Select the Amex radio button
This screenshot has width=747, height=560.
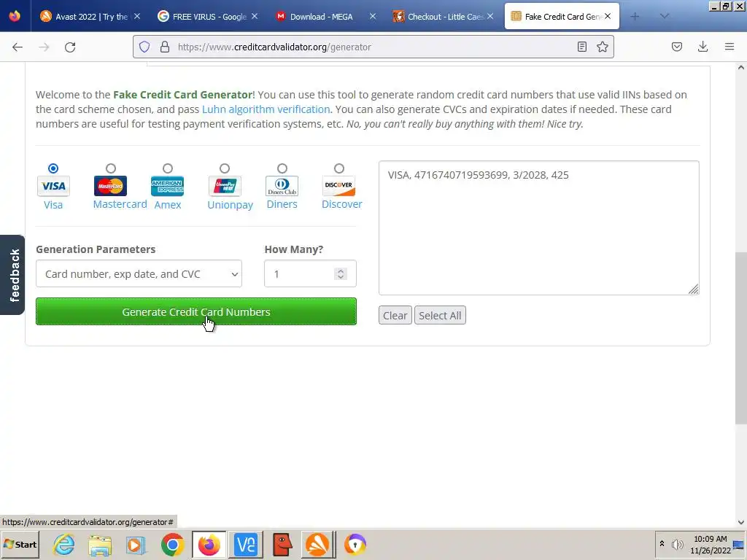(167, 168)
